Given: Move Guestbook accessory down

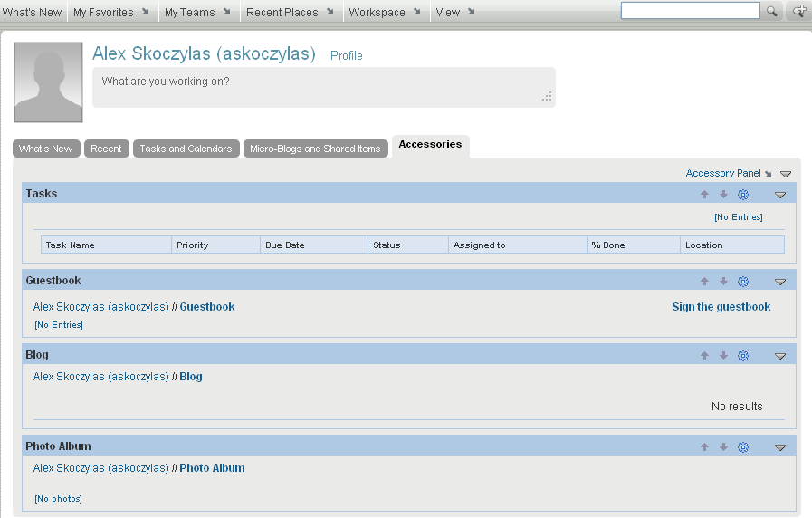Looking at the screenshot, I should pos(723,282).
